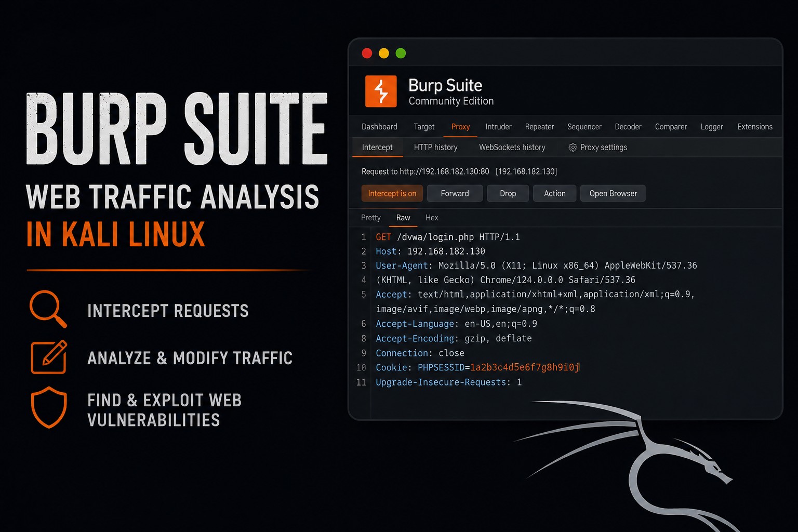
Task: Click the GET /dvwa/login.php request line
Action: (448, 237)
